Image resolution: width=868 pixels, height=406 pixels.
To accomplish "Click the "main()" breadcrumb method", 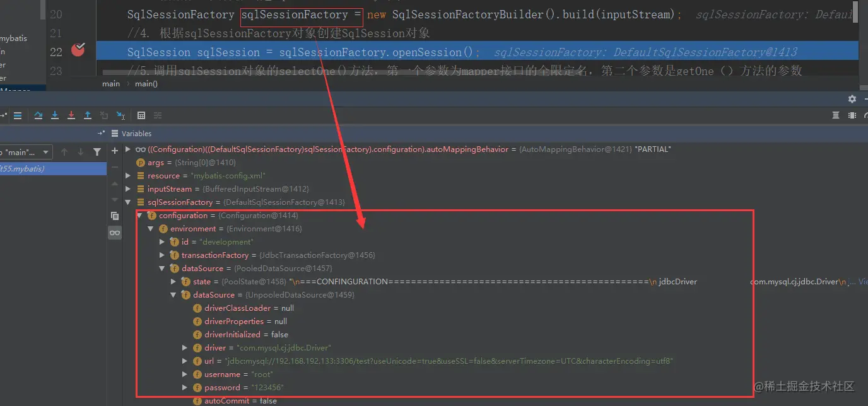I will point(146,84).
